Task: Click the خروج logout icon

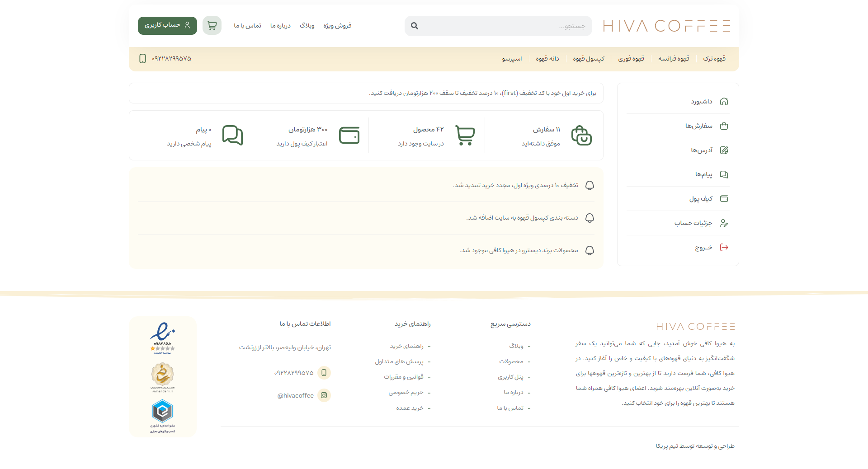Action: coord(724,248)
